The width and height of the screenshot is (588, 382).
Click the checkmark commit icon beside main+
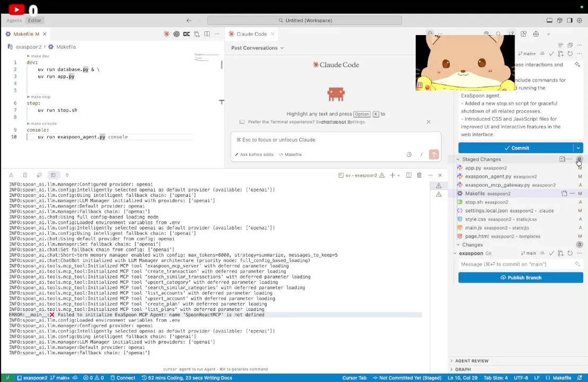[x=551, y=54]
